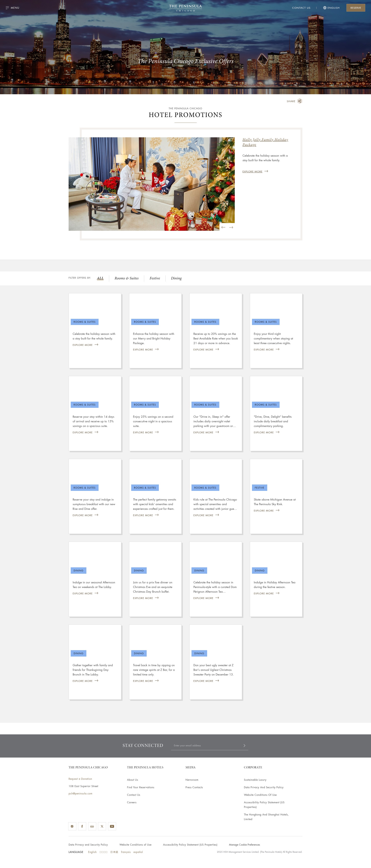Go to previous carousel slide arrow
This screenshot has width=371, height=868.
tap(223, 227)
